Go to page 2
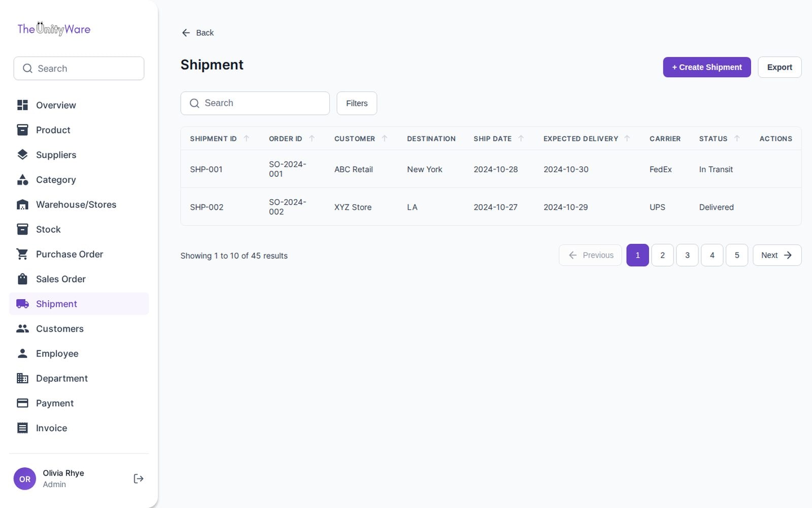Screen dimensions: 812x508 click(662, 255)
